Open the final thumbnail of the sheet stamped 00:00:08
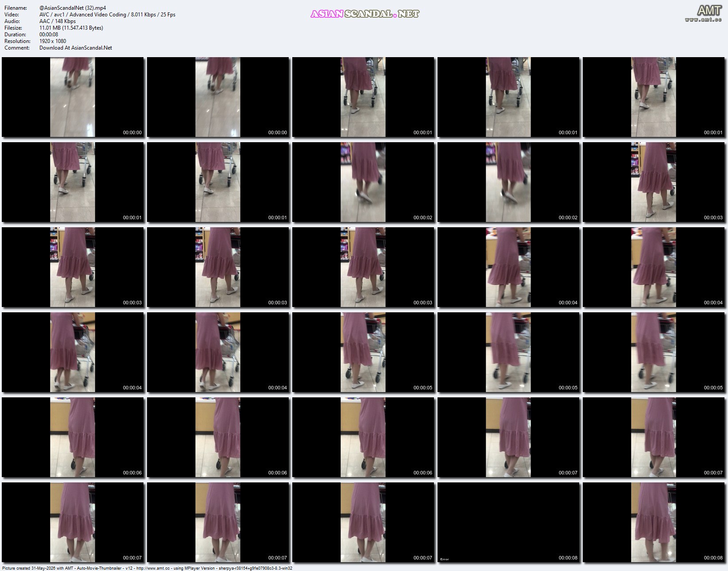This screenshot has width=728, height=571. [654, 522]
